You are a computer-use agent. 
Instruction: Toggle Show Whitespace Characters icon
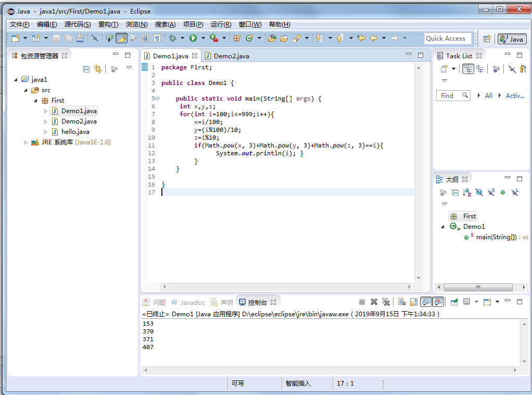click(157, 38)
